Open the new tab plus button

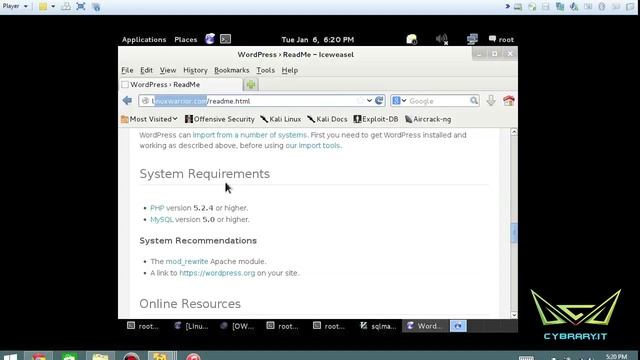(251, 84)
